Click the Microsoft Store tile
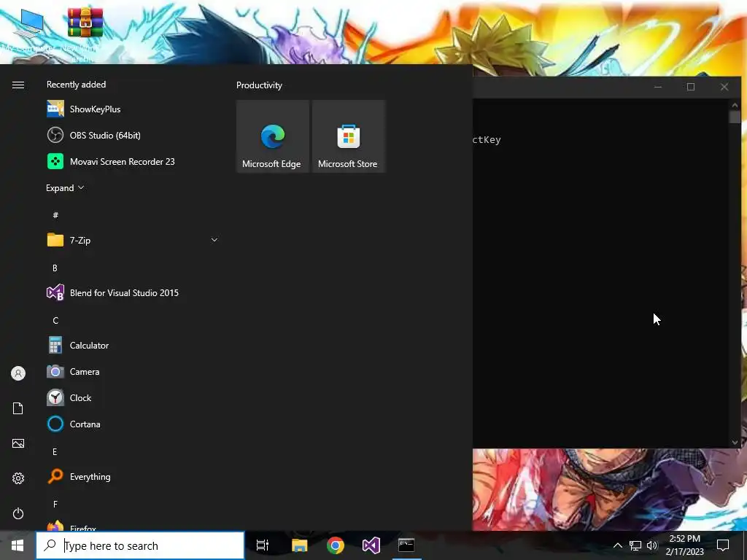747x560 pixels. coord(348,136)
